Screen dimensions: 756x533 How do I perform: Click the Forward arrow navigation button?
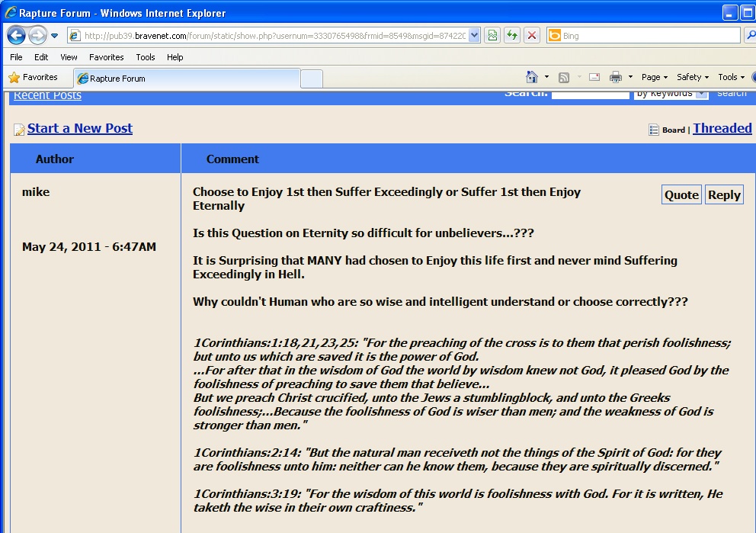[37, 35]
